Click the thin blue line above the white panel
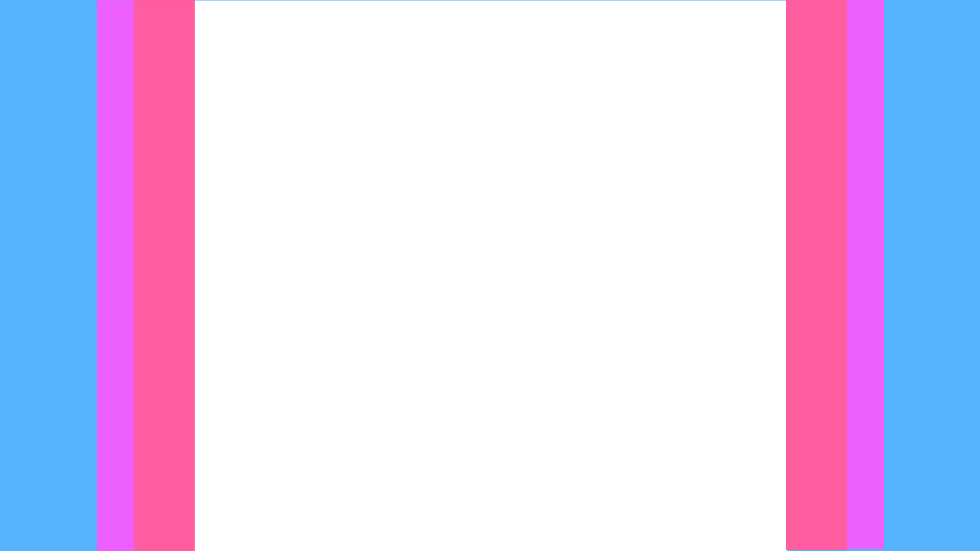The height and width of the screenshot is (551, 980). pyautogui.click(x=490, y=1)
